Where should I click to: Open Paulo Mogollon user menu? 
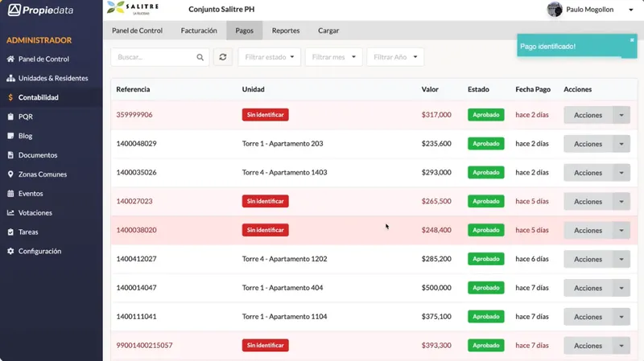click(x=590, y=10)
